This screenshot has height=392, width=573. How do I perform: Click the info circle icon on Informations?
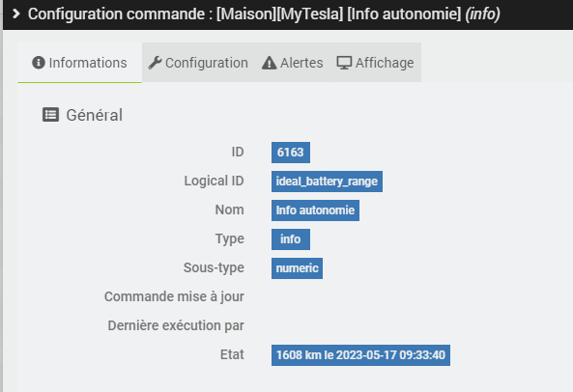(x=39, y=63)
